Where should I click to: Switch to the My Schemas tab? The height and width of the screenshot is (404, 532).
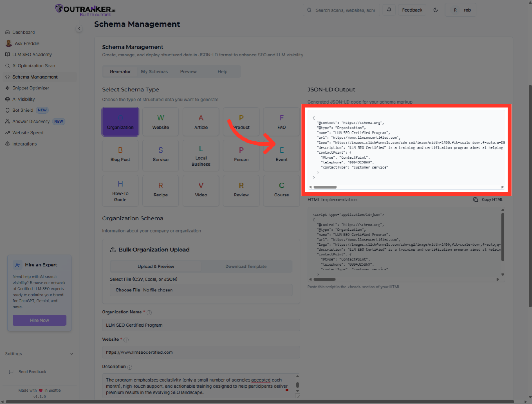tap(154, 71)
